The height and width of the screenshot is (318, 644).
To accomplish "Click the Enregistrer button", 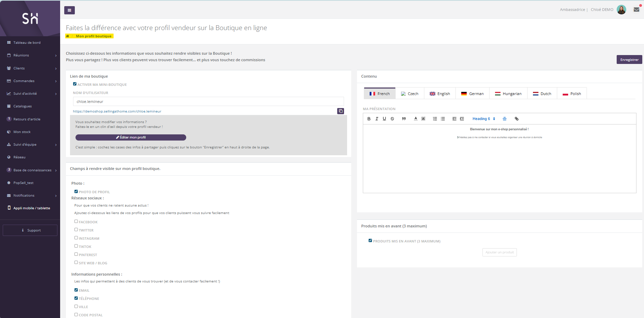I will 629,59.
